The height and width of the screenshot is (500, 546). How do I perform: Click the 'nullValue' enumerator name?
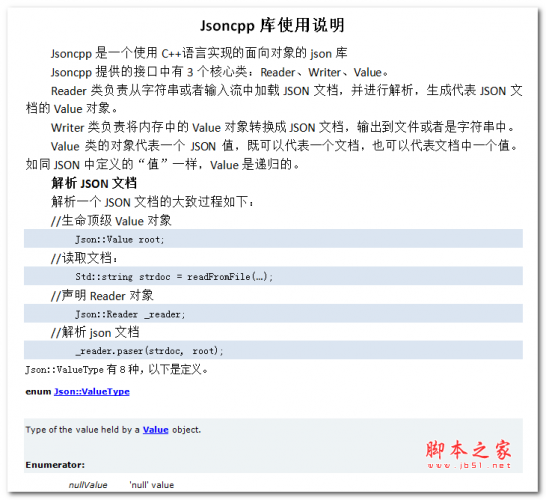pos(88,485)
